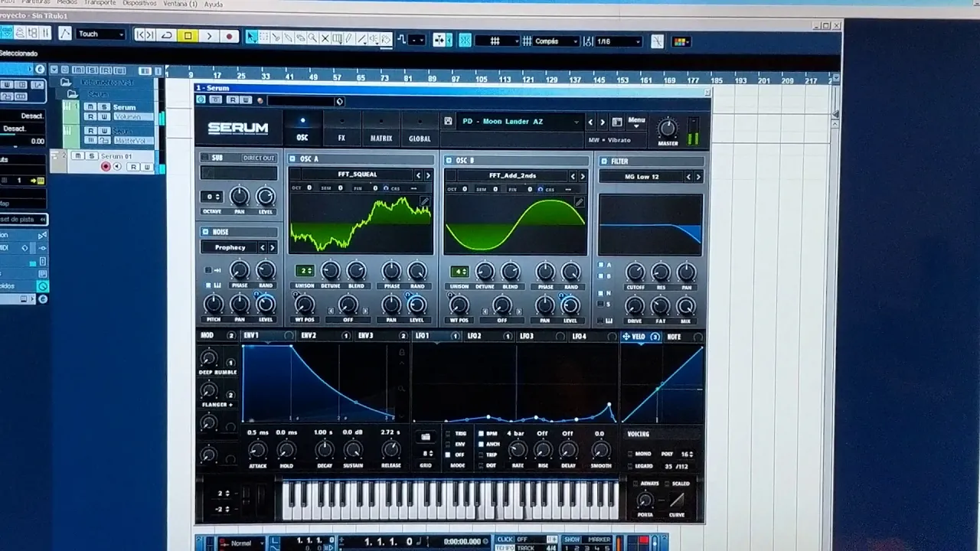Go to the next Serum preset
This screenshot has width=980, height=551.
click(x=602, y=122)
